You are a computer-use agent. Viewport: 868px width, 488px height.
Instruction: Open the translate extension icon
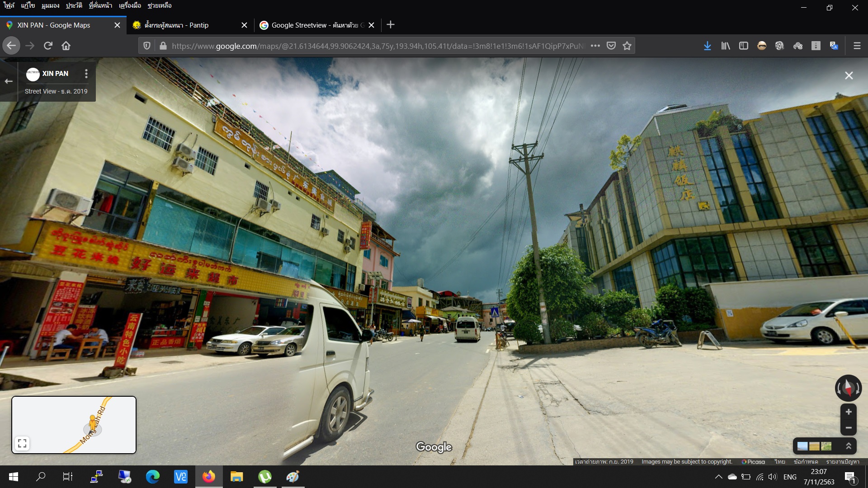(x=834, y=46)
